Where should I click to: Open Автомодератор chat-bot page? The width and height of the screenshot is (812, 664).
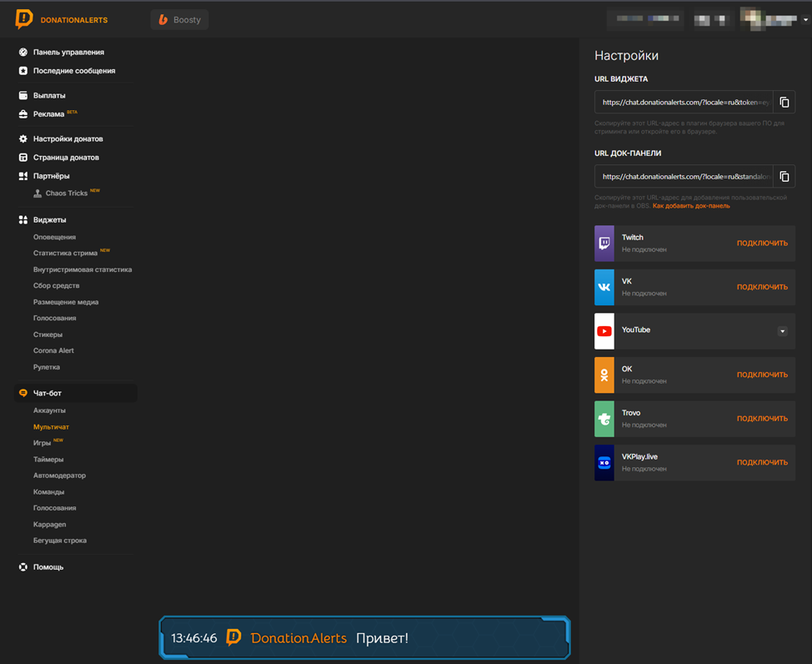[59, 475]
